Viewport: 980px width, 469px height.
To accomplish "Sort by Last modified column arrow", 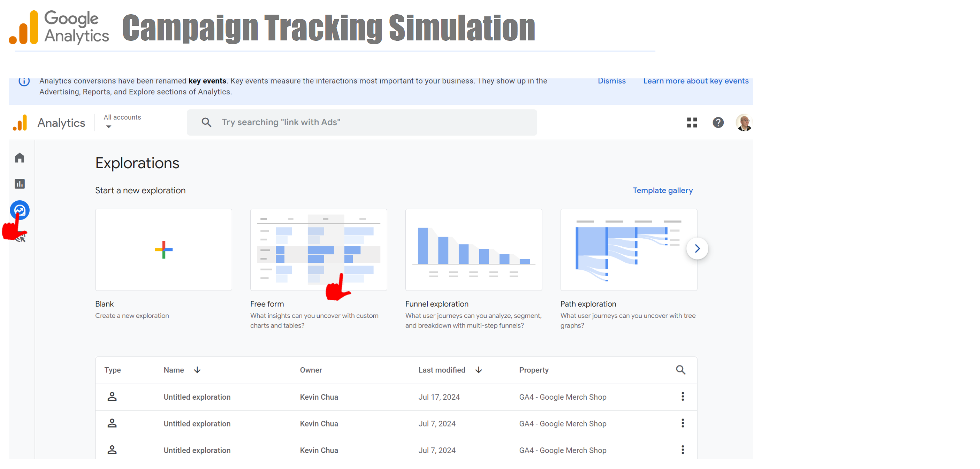I will (479, 370).
